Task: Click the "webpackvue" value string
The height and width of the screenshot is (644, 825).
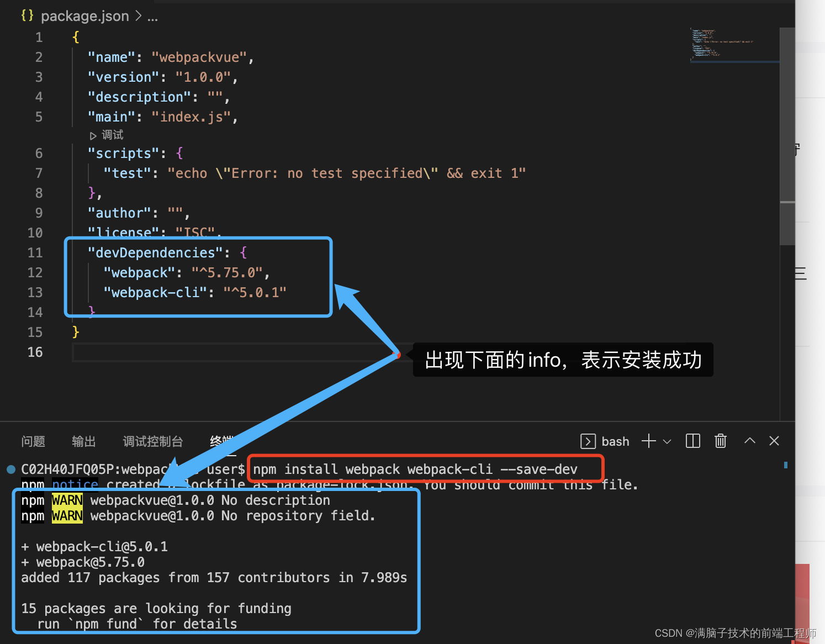Action: 199,57
